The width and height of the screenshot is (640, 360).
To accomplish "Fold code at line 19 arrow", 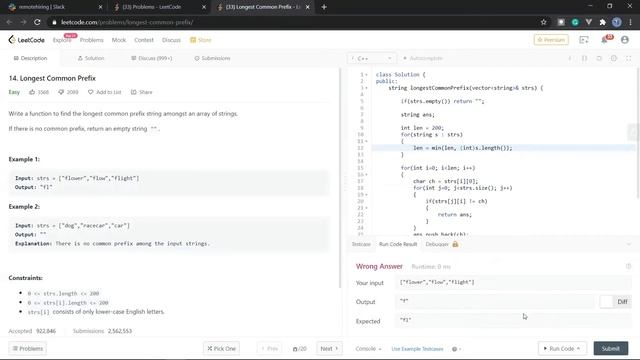I will pyautogui.click(x=366, y=194).
